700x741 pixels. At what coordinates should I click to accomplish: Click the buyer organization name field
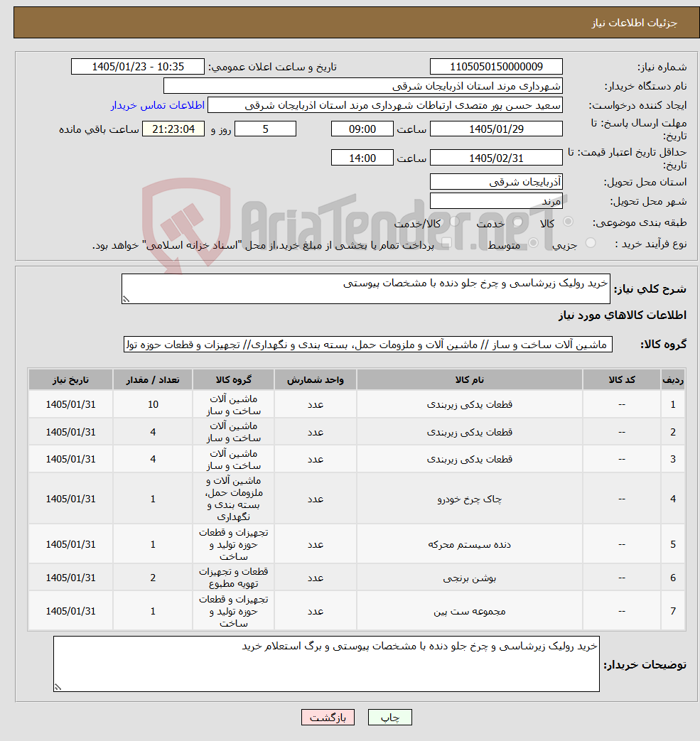(363, 86)
